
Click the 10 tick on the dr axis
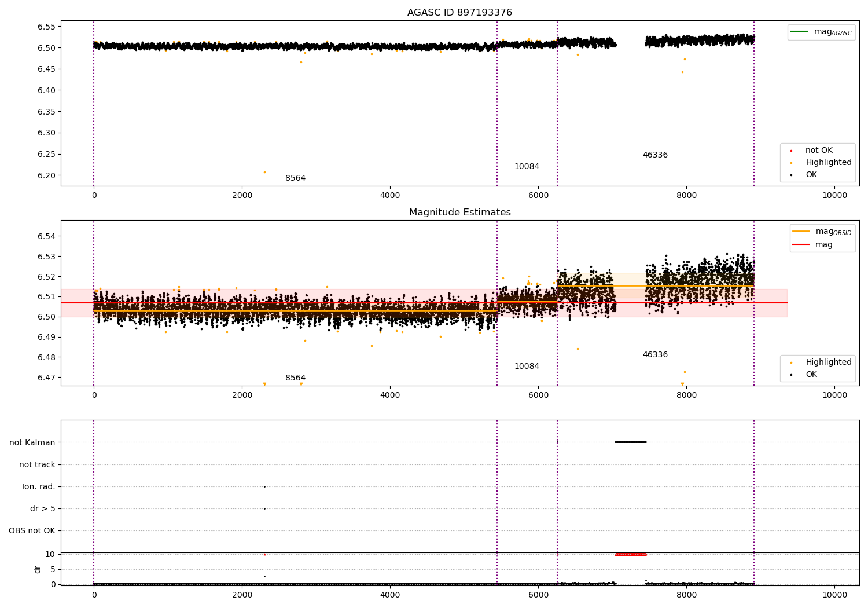pos(50,555)
